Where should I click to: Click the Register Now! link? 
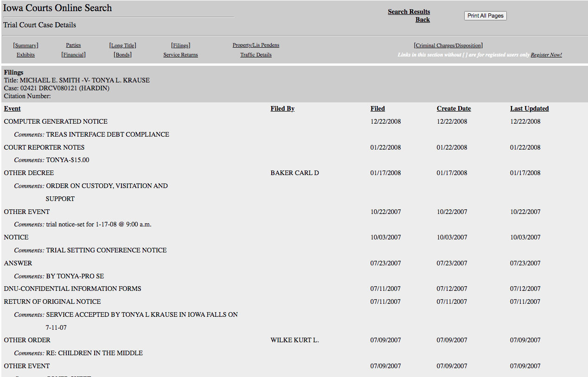pos(546,55)
